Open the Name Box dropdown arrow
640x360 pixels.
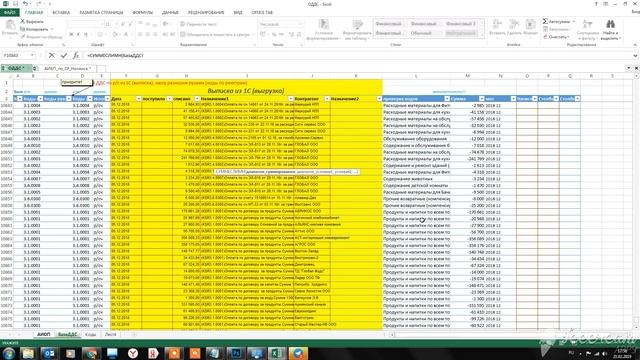(32, 55)
